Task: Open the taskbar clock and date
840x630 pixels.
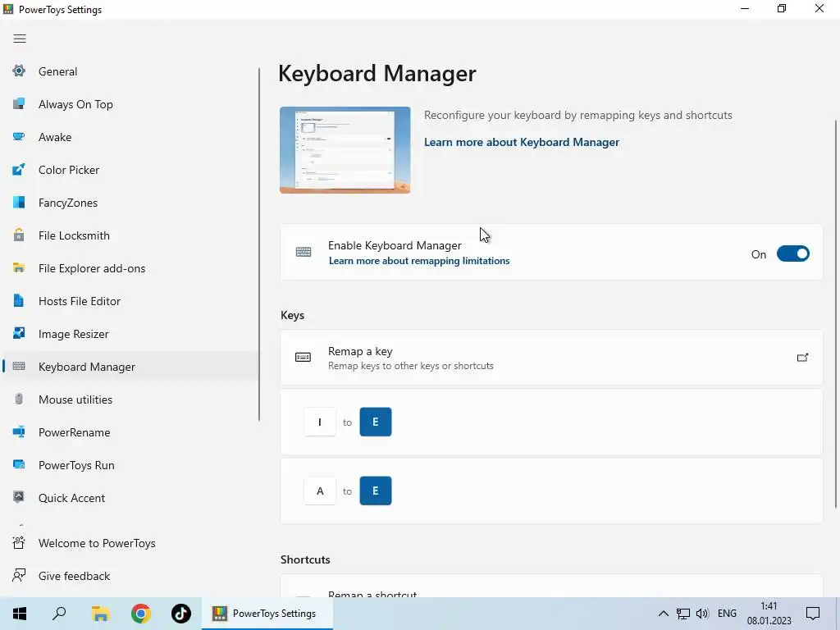Action: [769, 614]
